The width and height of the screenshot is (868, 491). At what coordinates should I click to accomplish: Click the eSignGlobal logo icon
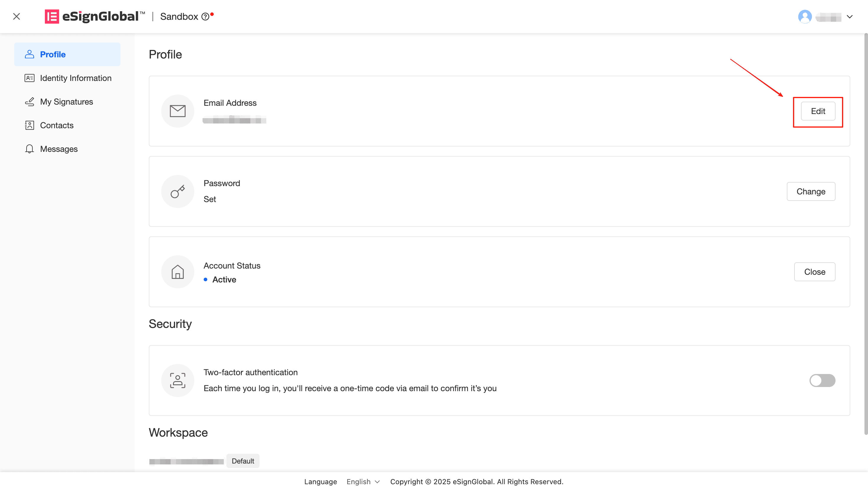click(52, 16)
